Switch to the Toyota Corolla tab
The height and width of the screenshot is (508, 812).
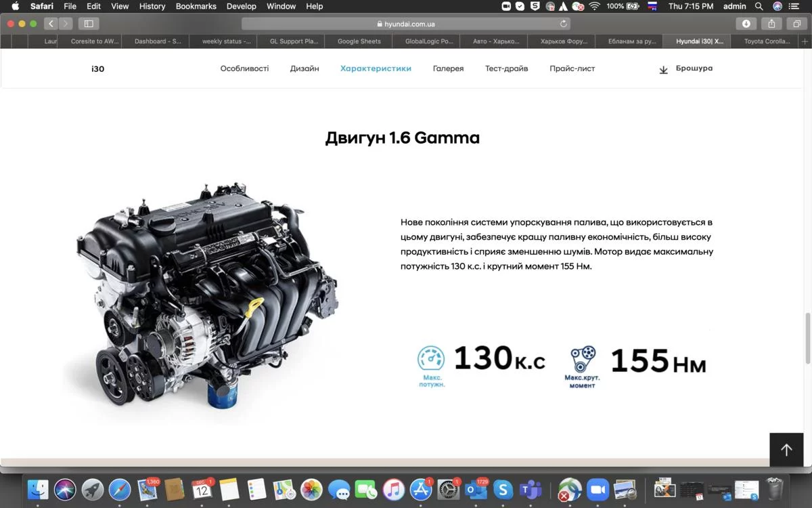coord(766,41)
